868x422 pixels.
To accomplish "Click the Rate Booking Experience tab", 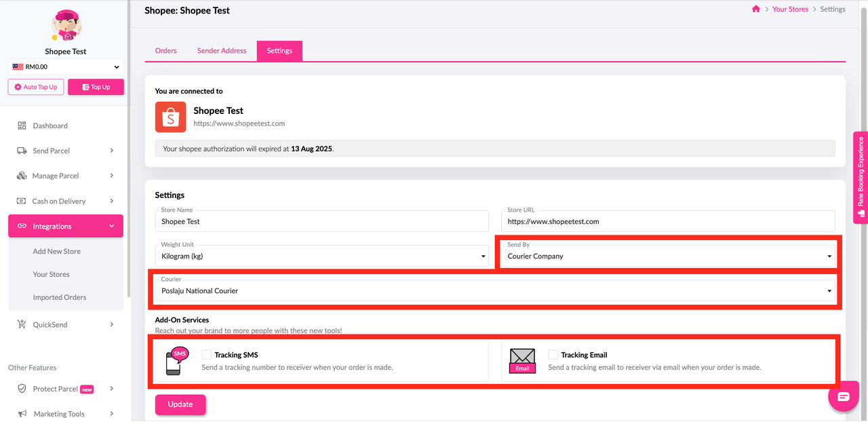I will point(861,177).
